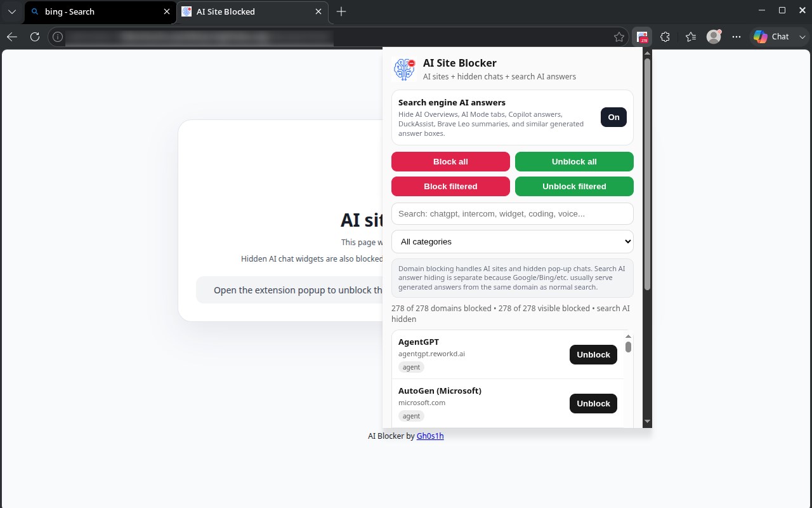Screen dimensions: 812x508
Task: Select the AI Site Blocked tab
Action: tap(252, 11)
